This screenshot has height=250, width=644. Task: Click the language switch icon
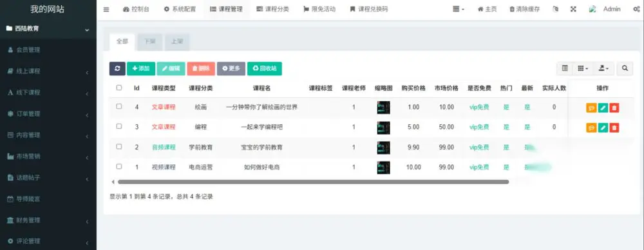(x=556, y=10)
